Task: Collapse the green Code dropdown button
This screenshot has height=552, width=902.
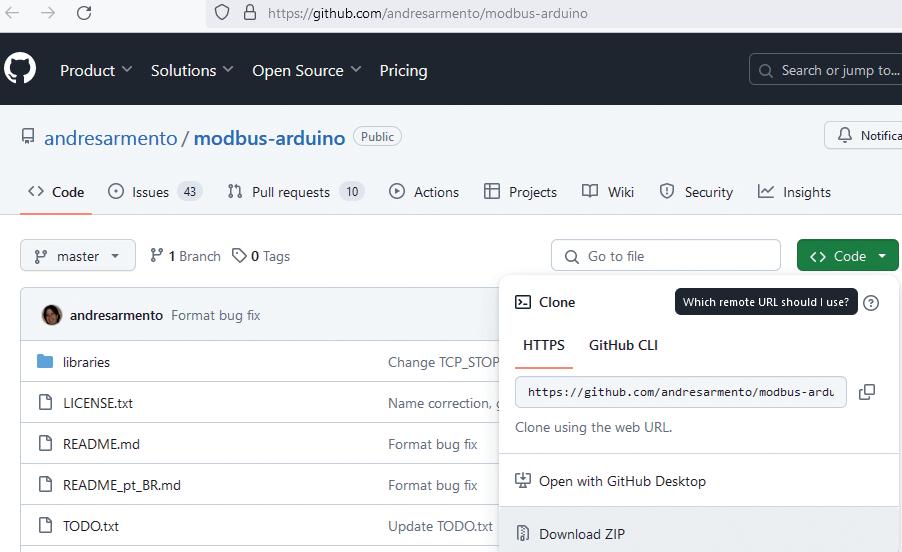Action: 847,256
